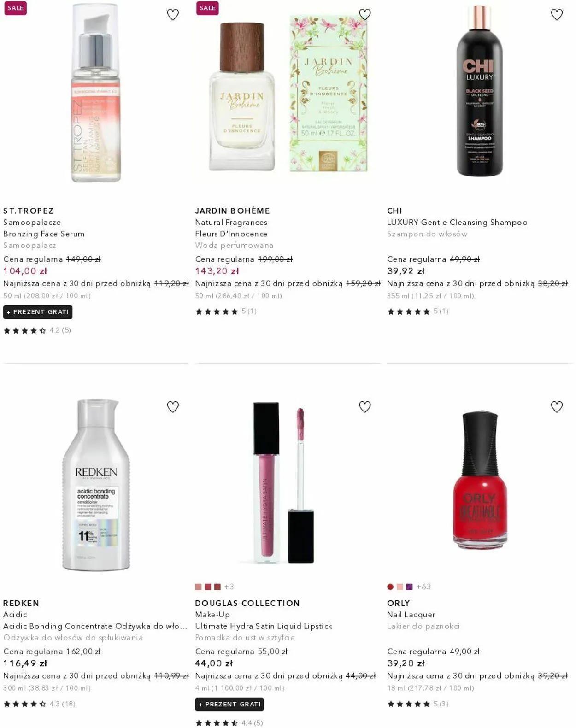
Task: Choose the purple ORLY nail color swatch
Action: [409, 587]
